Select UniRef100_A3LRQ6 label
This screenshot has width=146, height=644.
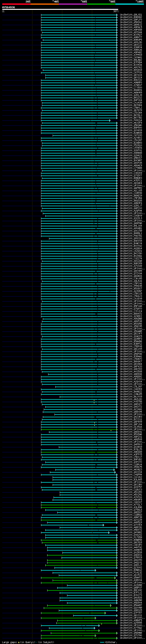tap(131, 507)
